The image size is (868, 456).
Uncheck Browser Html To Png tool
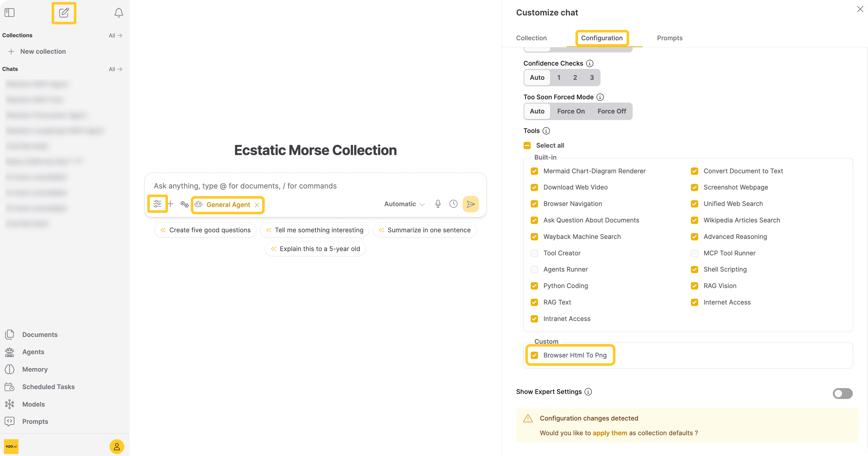click(534, 355)
